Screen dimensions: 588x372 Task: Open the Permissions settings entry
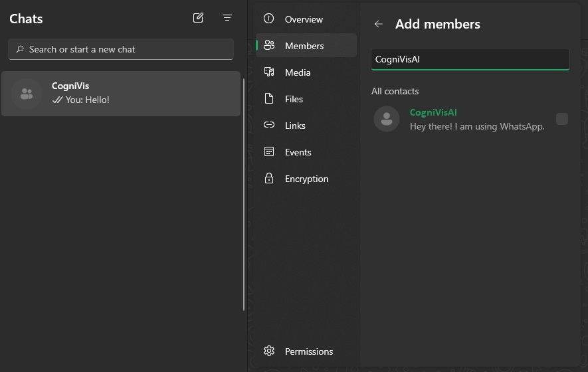point(309,351)
